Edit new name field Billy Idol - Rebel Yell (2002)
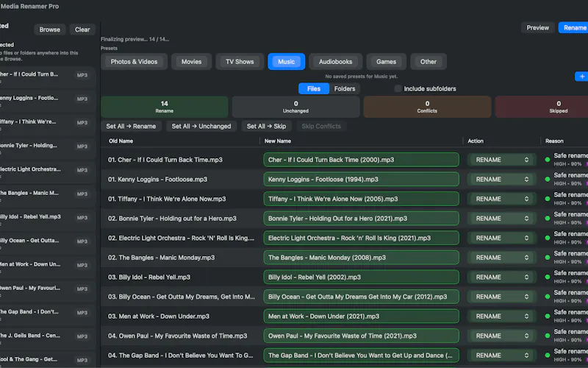588x368 pixels. [361, 277]
